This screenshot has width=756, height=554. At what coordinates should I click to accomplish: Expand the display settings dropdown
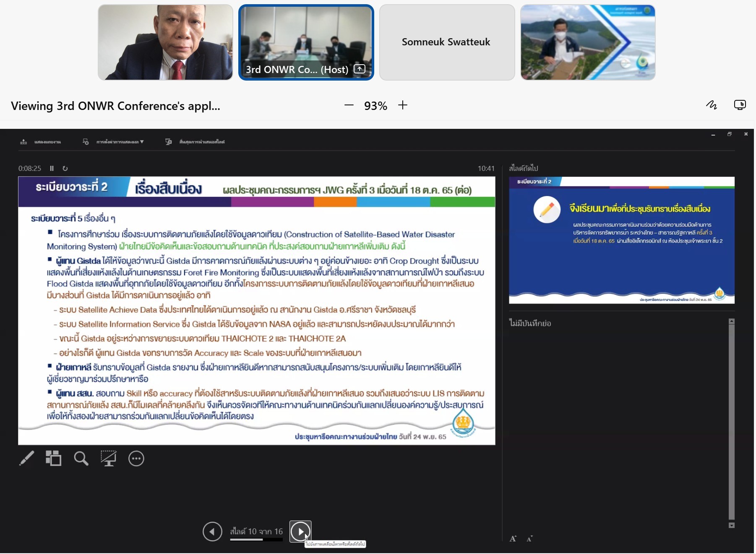pos(114,142)
